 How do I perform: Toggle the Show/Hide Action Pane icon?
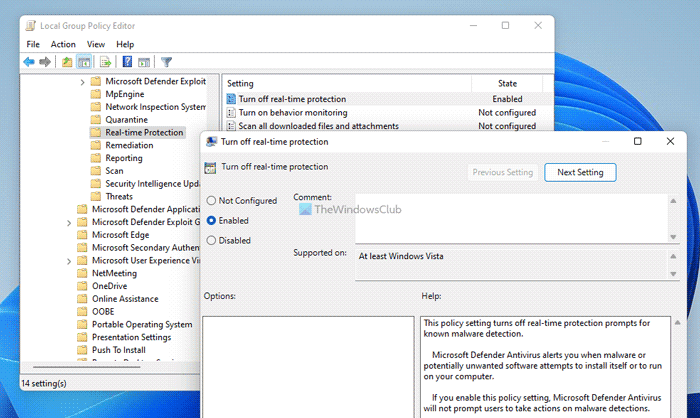click(x=144, y=62)
